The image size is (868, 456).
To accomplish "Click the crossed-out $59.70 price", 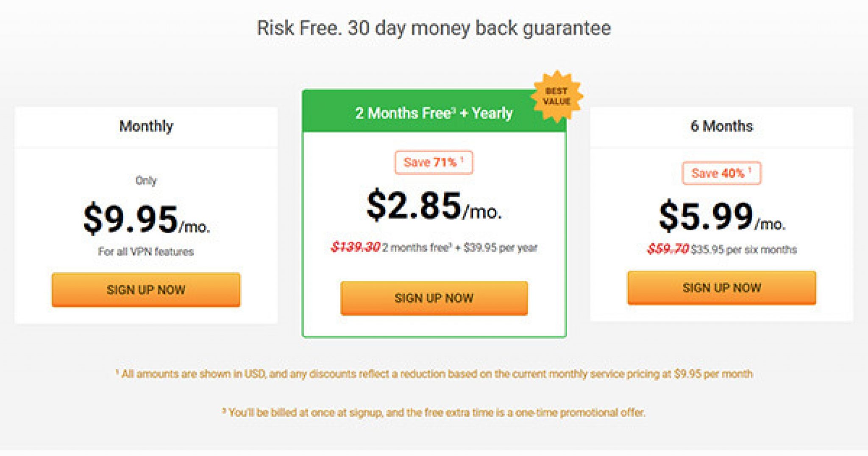I will click(x=668, y=249).
